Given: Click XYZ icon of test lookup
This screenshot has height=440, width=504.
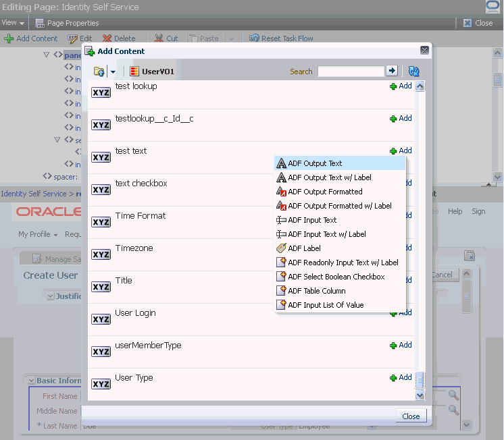Looking at the screenshot, I should pos(101,92).
